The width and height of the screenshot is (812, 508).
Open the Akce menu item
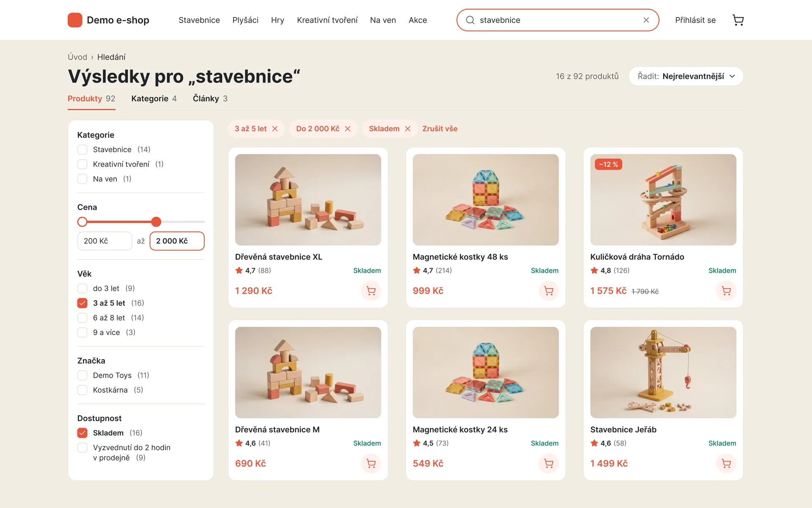418,20
